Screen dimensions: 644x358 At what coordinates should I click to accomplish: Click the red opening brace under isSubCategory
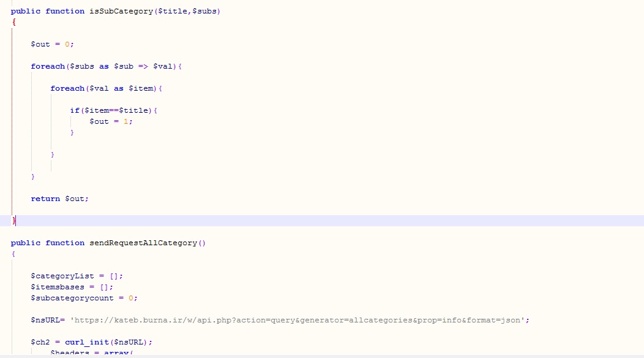pyautogui.click(x=13, y=22)
